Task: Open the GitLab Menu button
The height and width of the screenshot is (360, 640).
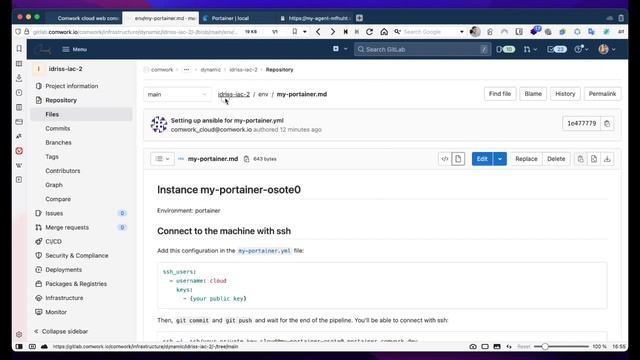Action: [74, 49]
